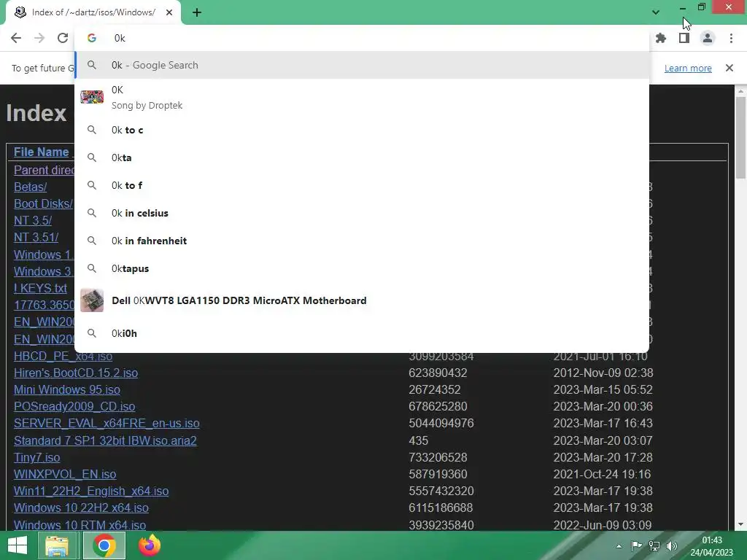Select the '0k to c' suggestion

[x=362, y=130]
